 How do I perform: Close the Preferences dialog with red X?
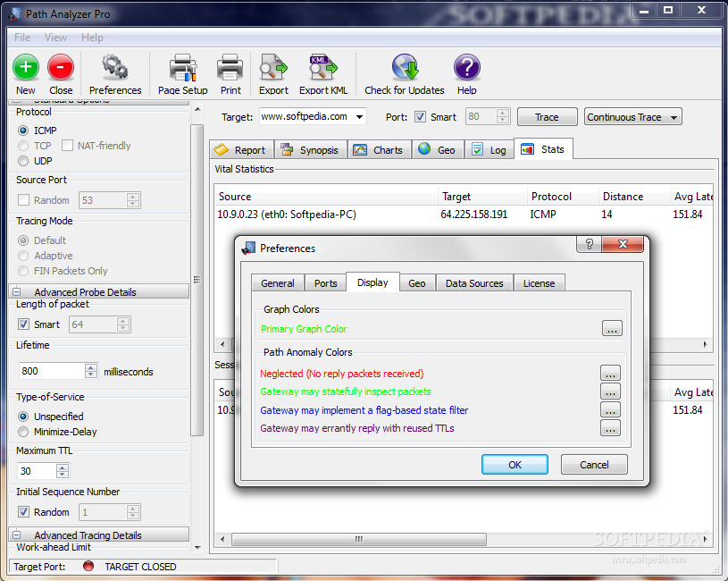pyautogui.click(x=623, y=244)
